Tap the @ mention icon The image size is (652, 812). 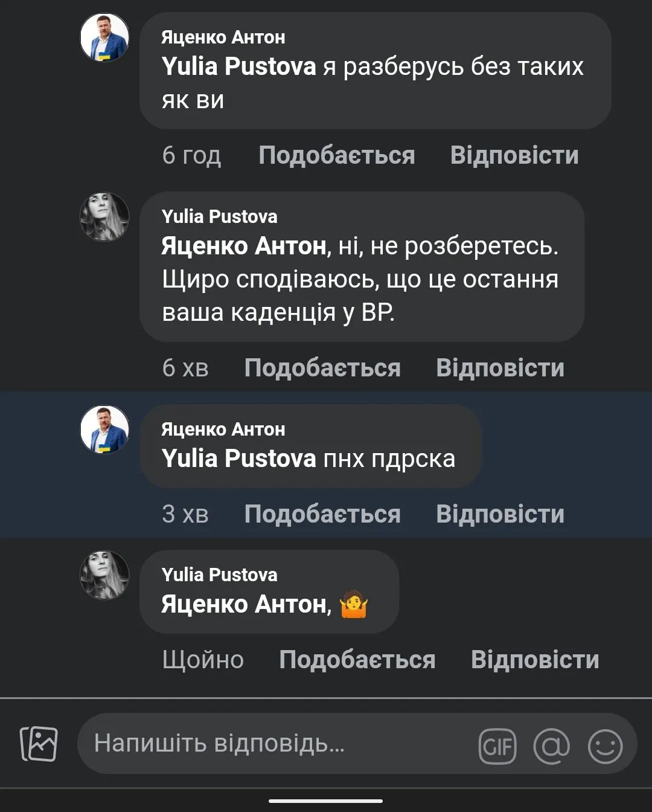[551, 746]
